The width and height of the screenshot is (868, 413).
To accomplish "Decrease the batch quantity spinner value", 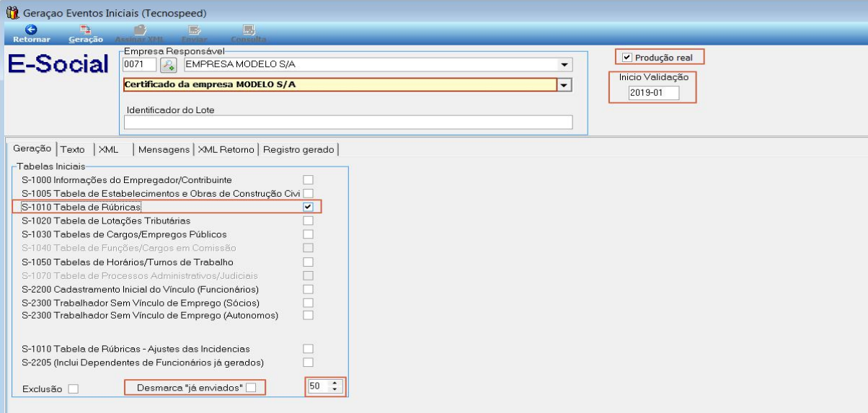I will pyautogui.click(x=334, y=390).
